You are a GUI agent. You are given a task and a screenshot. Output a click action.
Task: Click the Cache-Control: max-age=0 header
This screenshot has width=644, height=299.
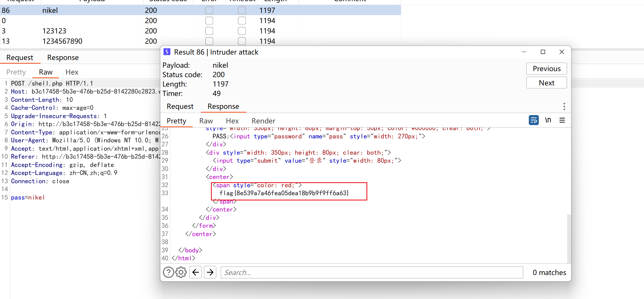pos(52,108)
